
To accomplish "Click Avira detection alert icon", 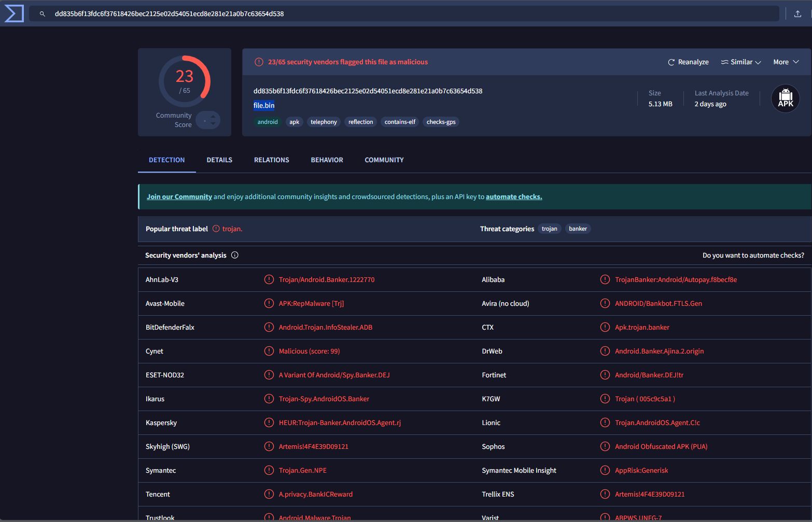I will coord(605,303).
